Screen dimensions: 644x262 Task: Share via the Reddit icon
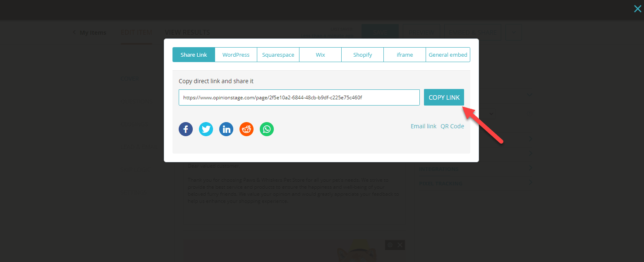click(247, 129)
